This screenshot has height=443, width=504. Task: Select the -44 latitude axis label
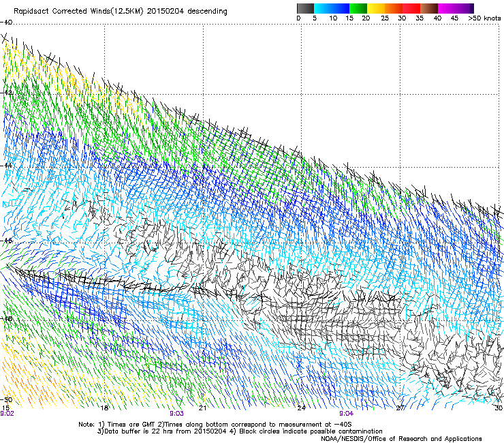click(x=6, y=166)
